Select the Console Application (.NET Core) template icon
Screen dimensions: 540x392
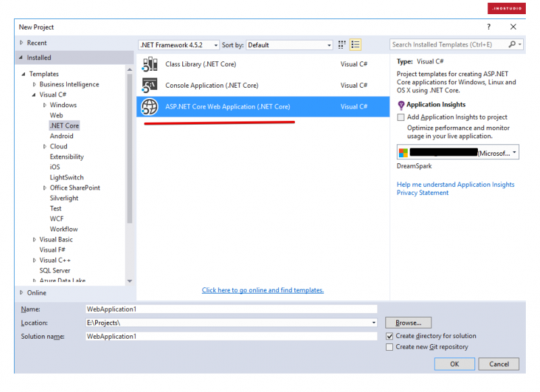point(150,86)
